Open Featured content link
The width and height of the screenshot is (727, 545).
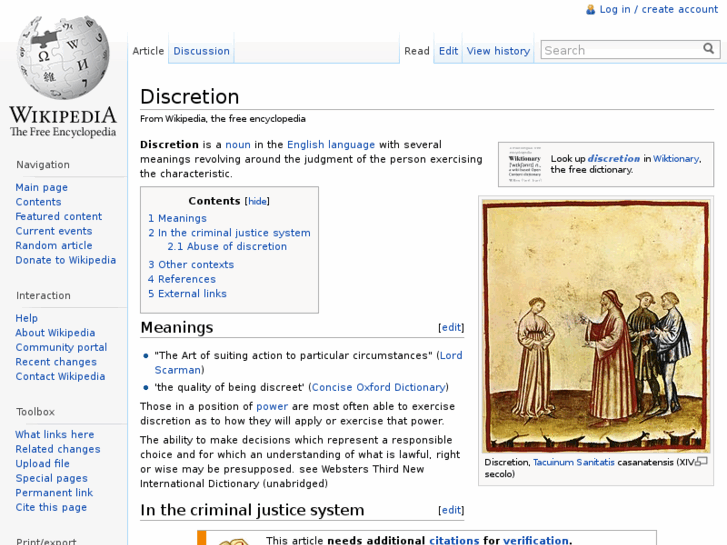pyautogui.click(x=59, y=217)
